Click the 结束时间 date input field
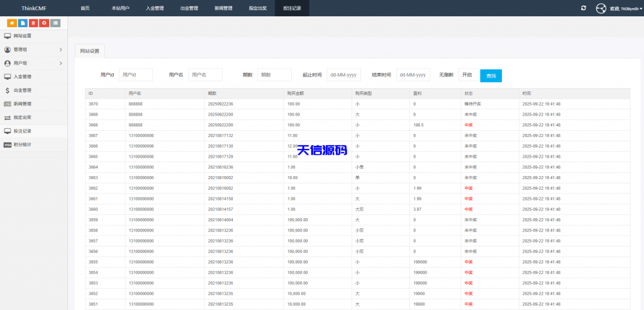The width and height of the screenshot is (644, 310). pos(413,75)
